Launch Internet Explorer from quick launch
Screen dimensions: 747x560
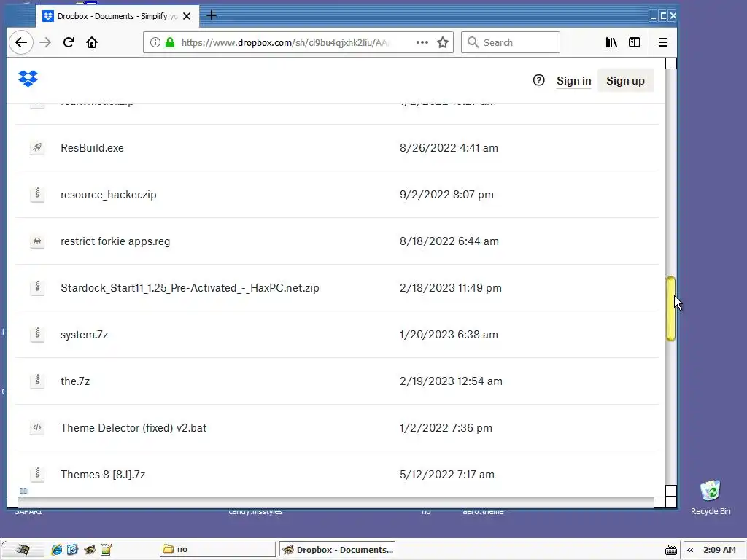point(56,550)
